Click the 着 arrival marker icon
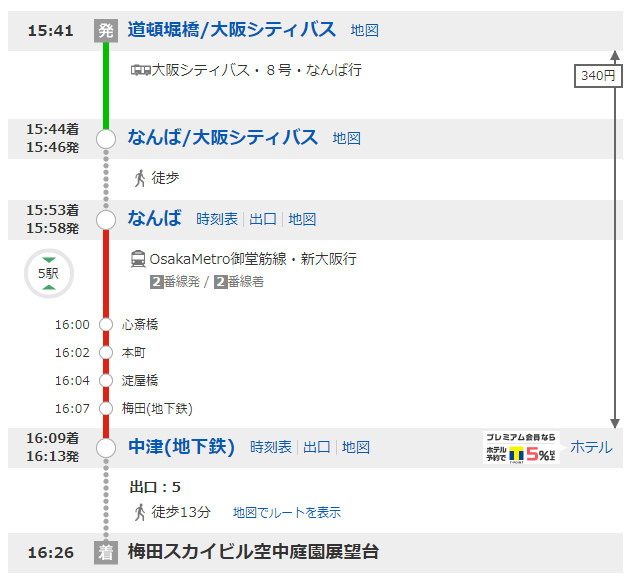The image size is (633, 584). pos(106,553)
